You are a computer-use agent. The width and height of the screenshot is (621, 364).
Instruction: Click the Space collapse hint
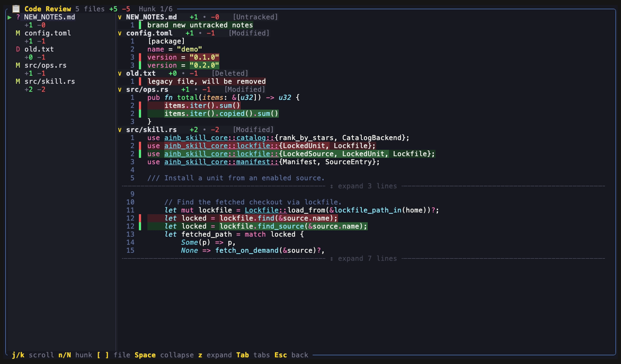pyautogui.click(x=164, y=355)
